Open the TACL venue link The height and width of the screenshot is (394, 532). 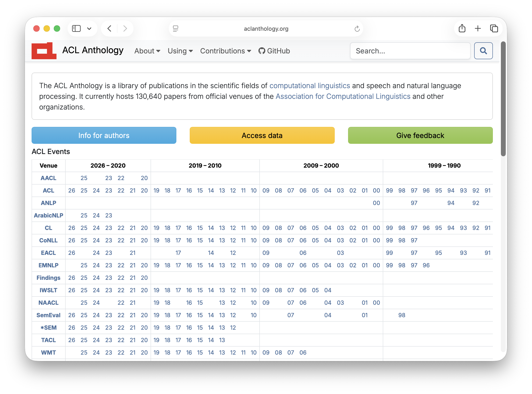[x=48, y=340]
